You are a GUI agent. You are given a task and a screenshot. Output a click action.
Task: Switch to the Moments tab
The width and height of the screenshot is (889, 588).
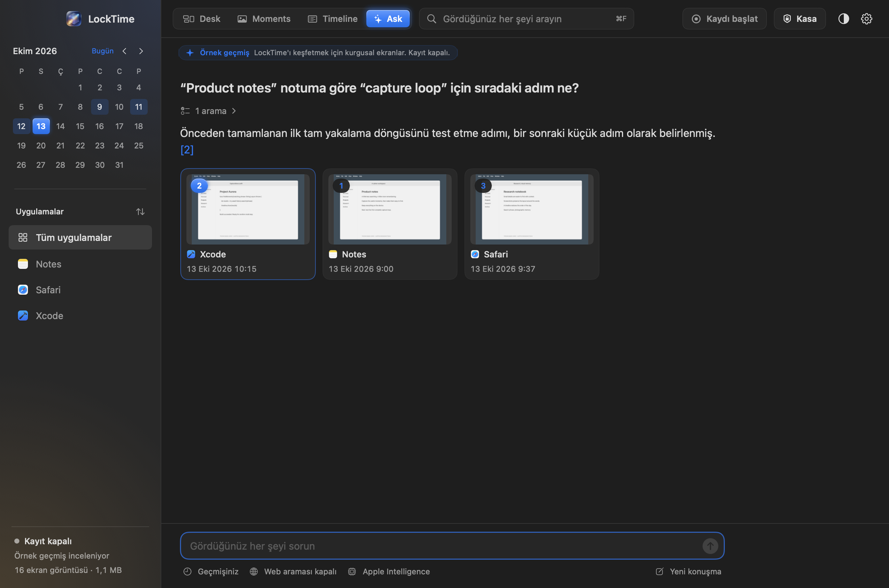click(264, 19)
